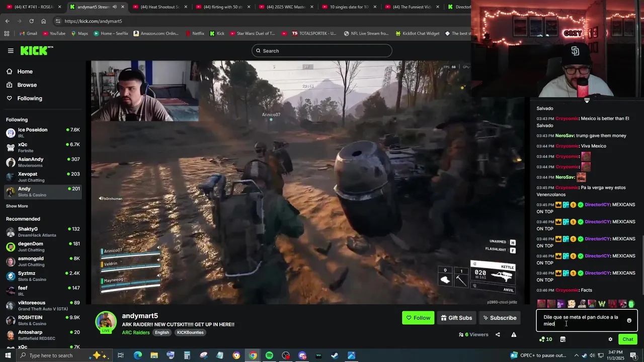Open feef IRL recommended channel
Screen dimensions: 644x362
tap(43, 291)
